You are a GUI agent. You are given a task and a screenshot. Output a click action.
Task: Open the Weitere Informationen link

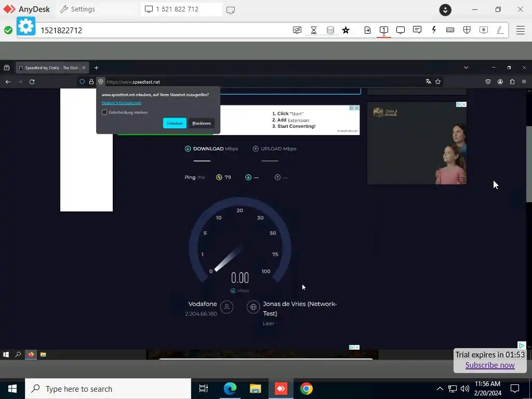coord(122,103)
